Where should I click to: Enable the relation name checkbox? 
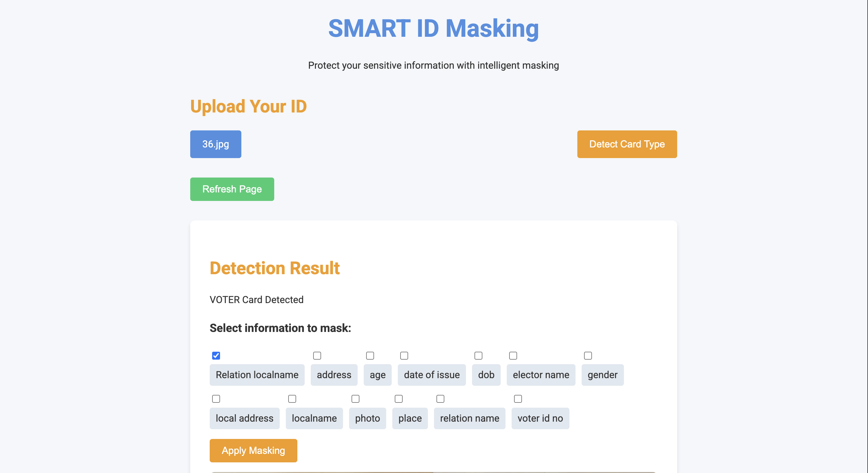pos(440,399)
